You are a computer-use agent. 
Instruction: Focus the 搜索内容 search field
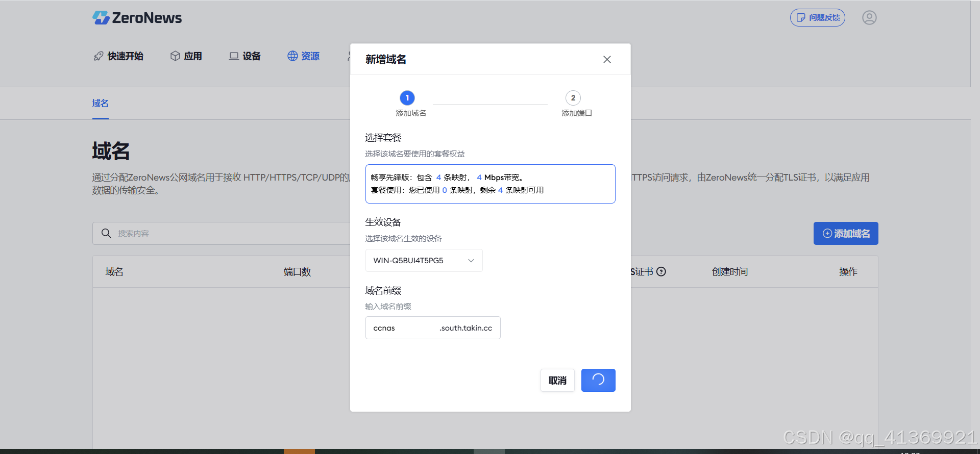coord(221,234)
